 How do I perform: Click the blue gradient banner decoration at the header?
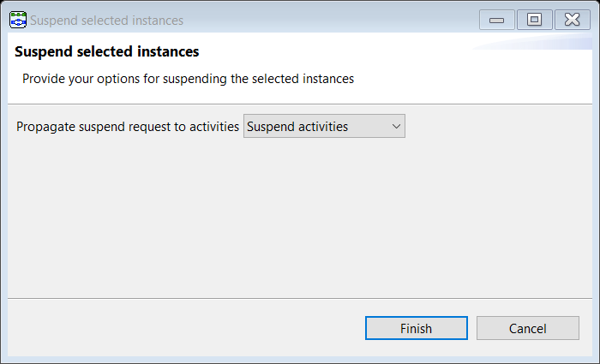532,41
